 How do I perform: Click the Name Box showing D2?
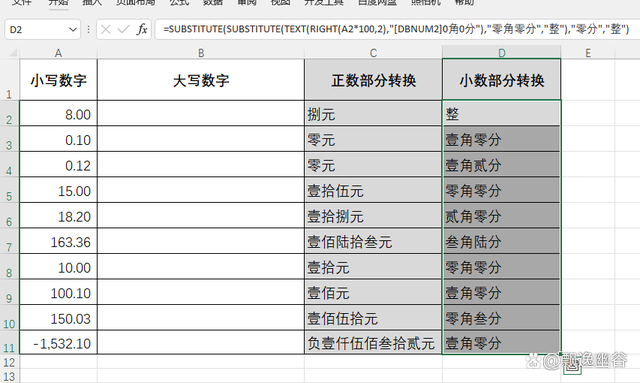(x=42, y=29)
